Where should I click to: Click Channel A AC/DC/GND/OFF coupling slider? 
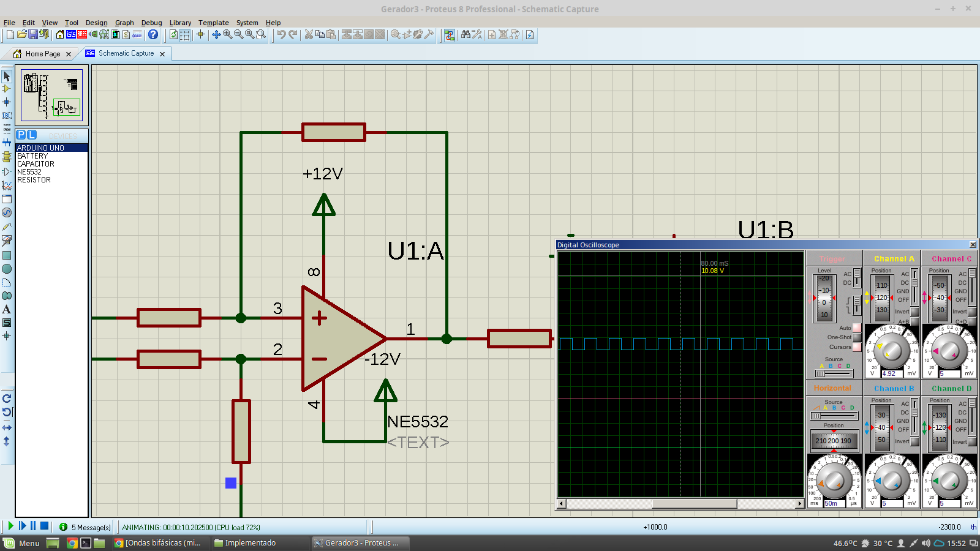point(914,287)
